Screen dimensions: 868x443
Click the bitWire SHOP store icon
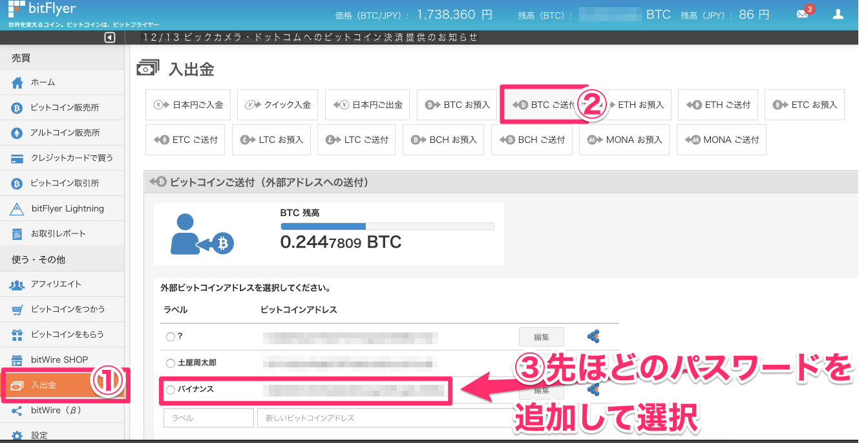pyautogui.click(x=17, y=360)
